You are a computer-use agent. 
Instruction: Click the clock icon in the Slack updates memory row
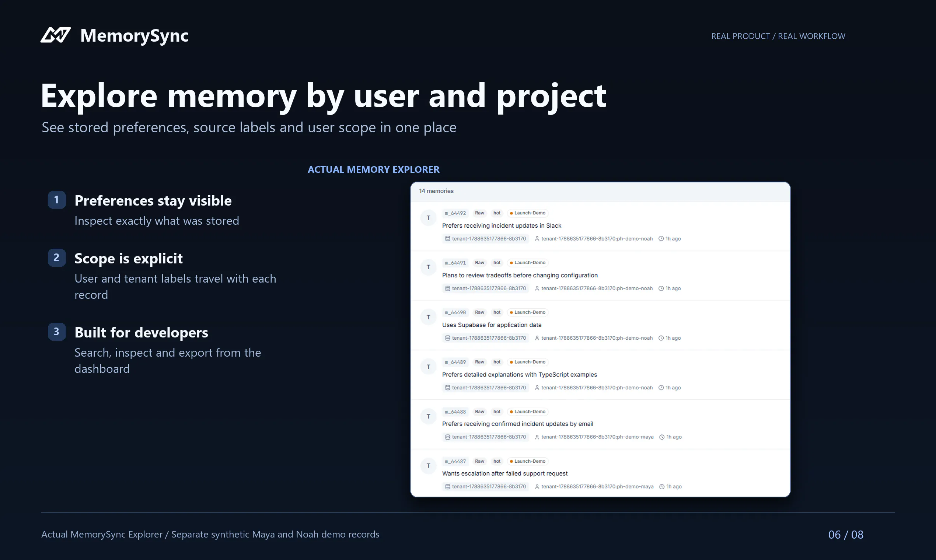661,238
